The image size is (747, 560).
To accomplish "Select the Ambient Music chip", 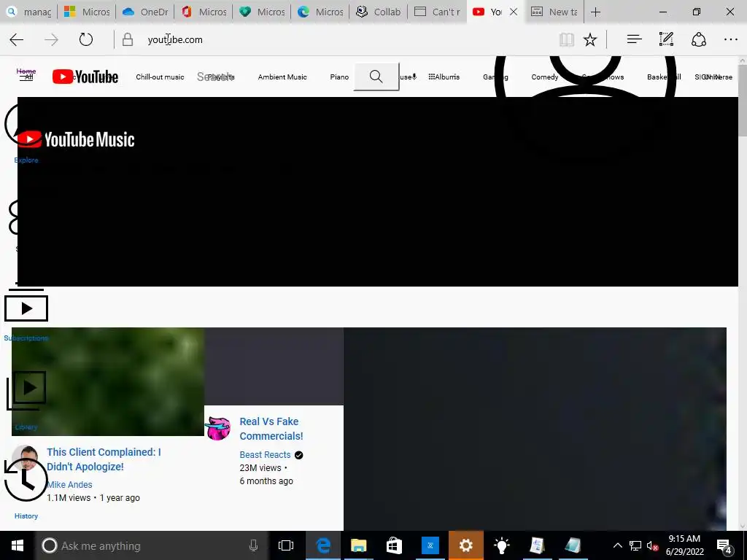I will (282, 77).
